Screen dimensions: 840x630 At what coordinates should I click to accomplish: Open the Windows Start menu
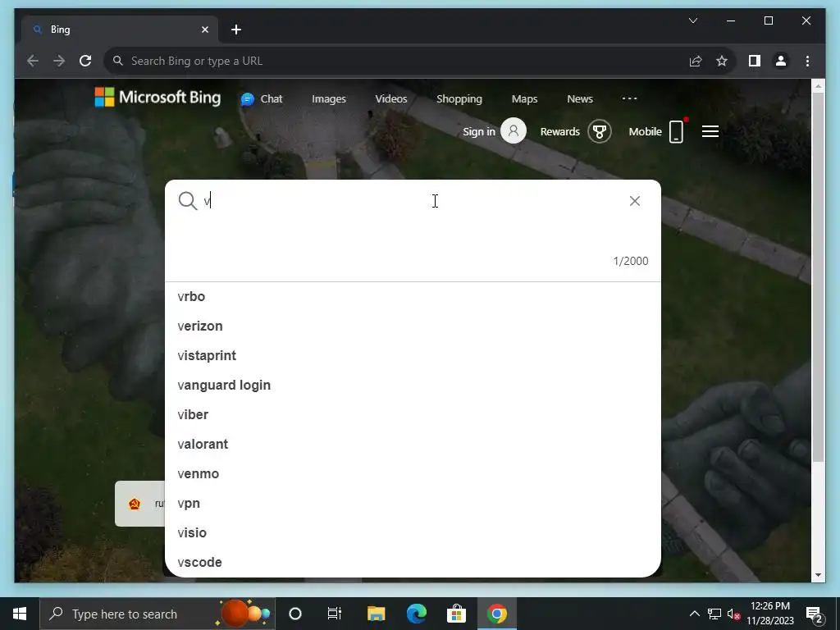(20, 614)
